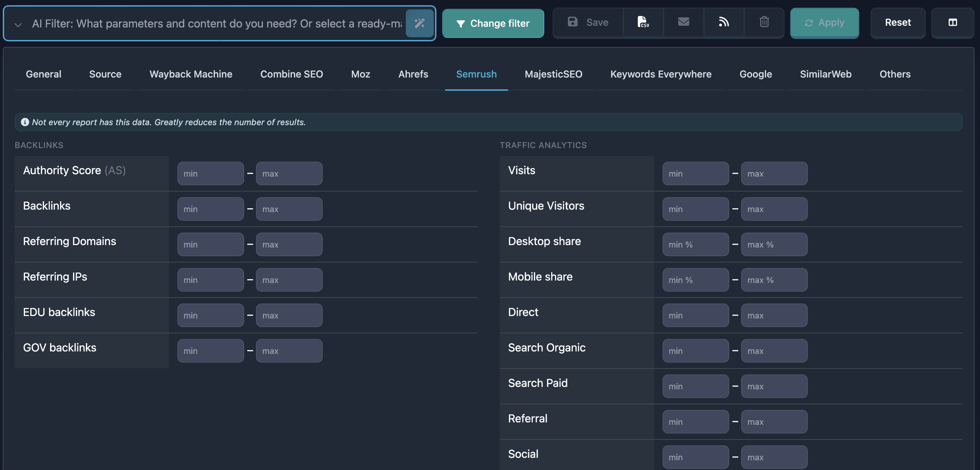Click Social min field

pos(696,457)
